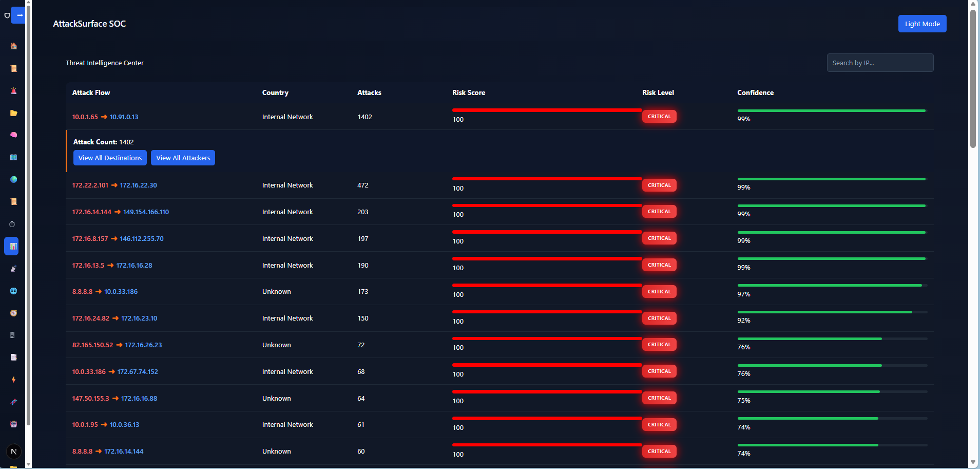Select the scroll icon above the stopwatch
980x469 pixels.
(x=14, y=201)
